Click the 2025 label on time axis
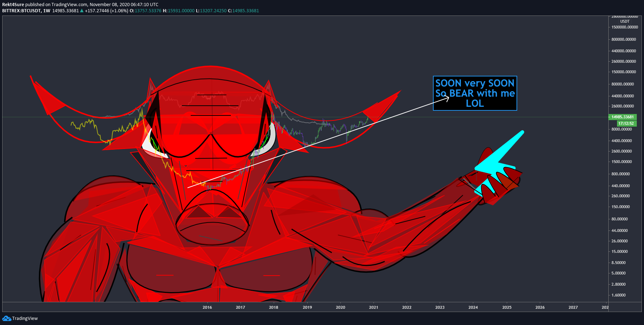This screenshot has width=644, height=325. [x=507, y=307]
